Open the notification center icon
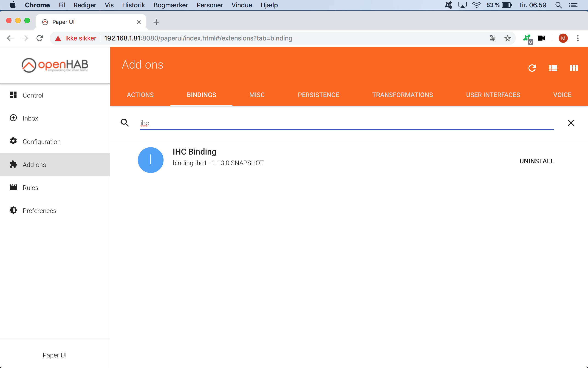 tap(574, 5)
